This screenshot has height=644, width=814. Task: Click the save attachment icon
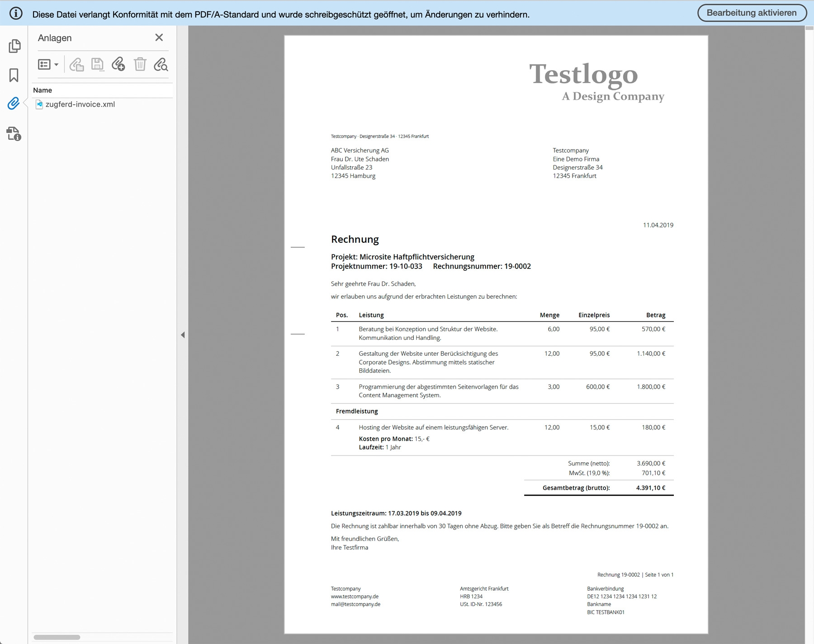98,65
